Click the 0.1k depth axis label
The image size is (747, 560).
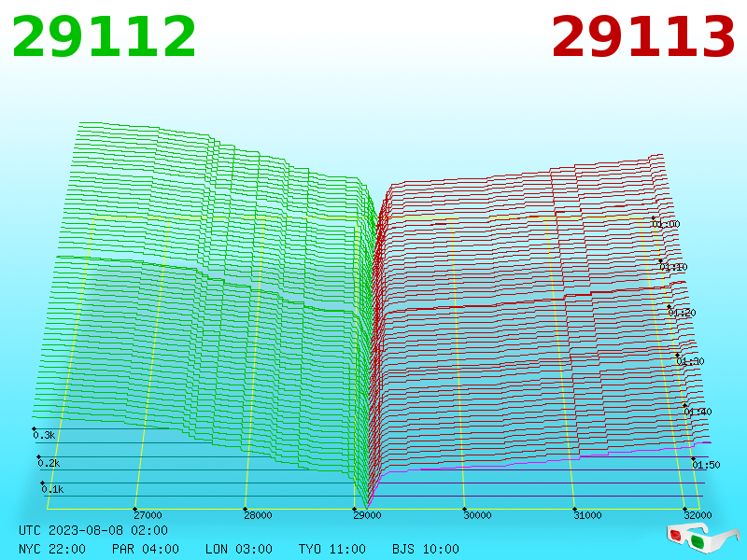pyautogui.click(x=52, y=489)
